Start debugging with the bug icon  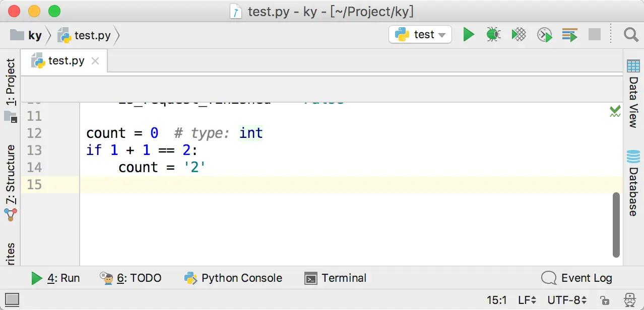(493, 35)
